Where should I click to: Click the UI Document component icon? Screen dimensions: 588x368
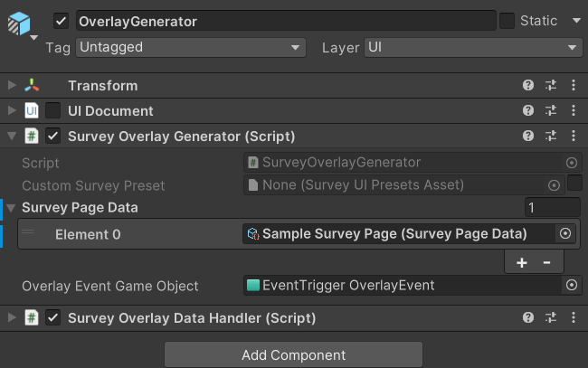tap(32, 110)
